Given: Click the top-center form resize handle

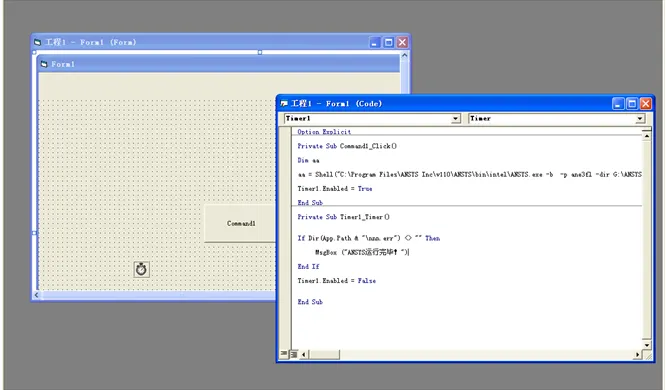Looking at the screenshot, I should point(260,52).
